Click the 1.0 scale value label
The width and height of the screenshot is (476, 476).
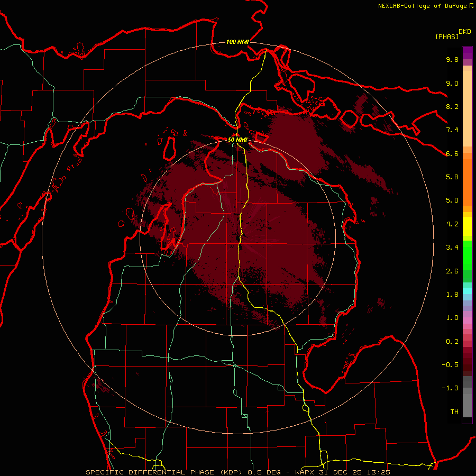(x=452, y=318)
